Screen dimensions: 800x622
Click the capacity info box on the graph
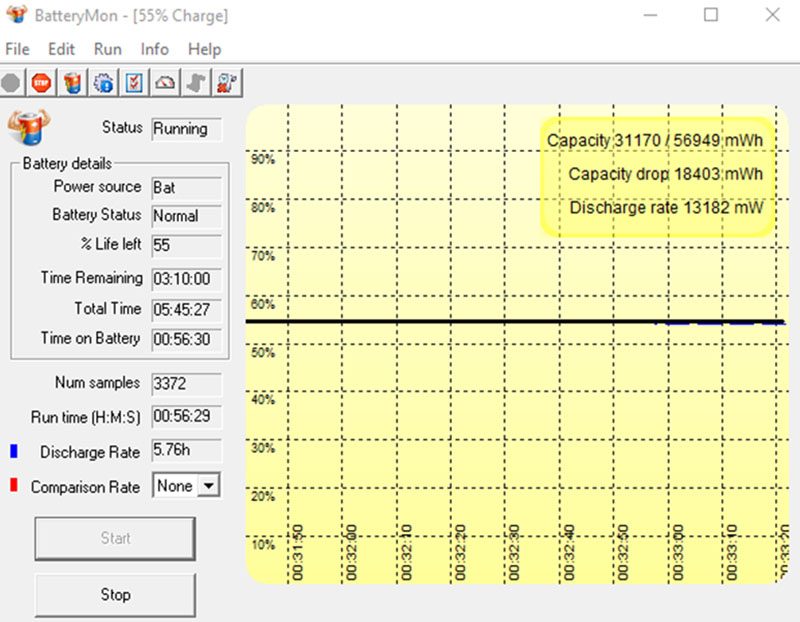(x=656, y=175)
